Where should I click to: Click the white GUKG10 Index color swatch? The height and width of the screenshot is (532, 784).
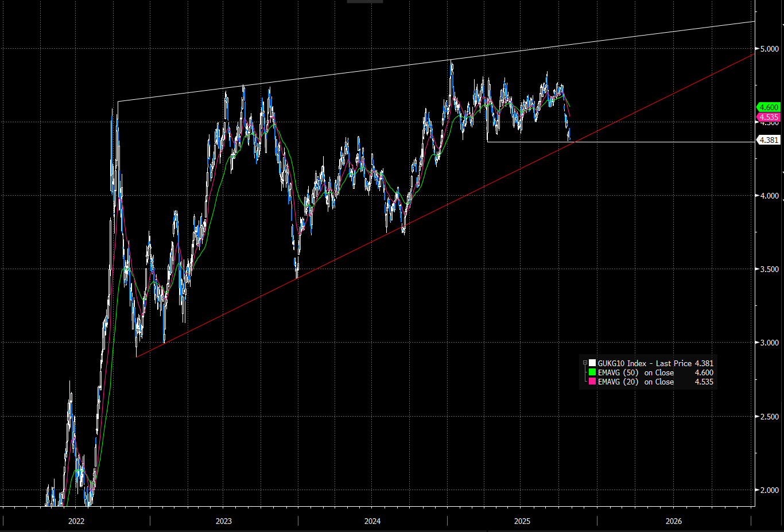coord(592,363)
